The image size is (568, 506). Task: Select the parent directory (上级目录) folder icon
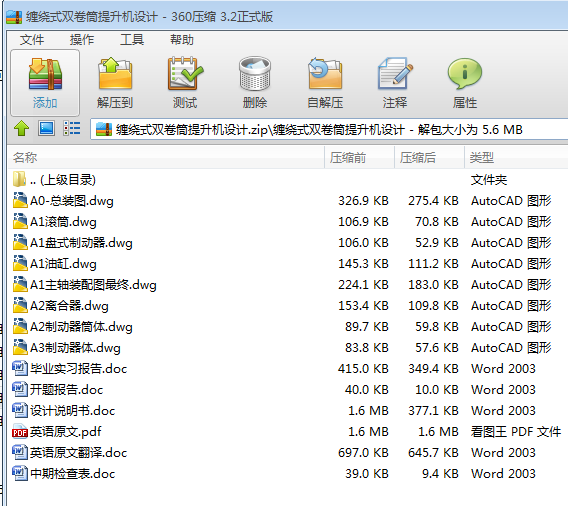point(19,179)
